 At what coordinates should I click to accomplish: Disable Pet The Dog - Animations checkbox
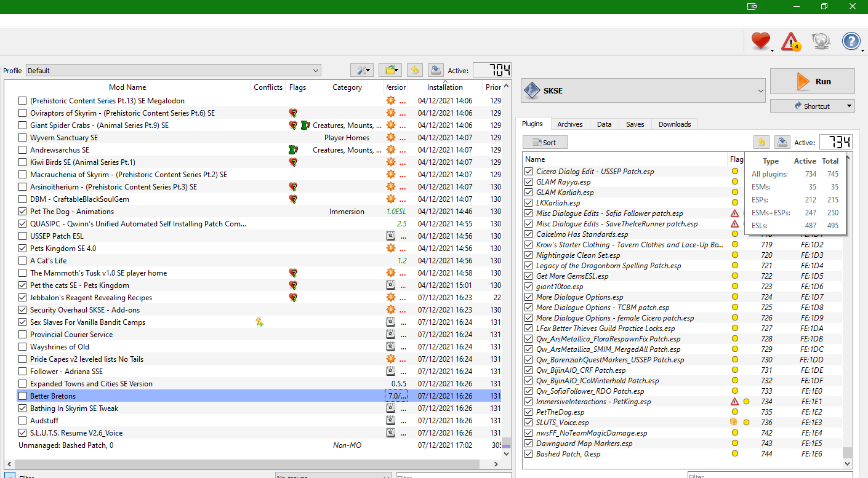(x=23, y=212)
